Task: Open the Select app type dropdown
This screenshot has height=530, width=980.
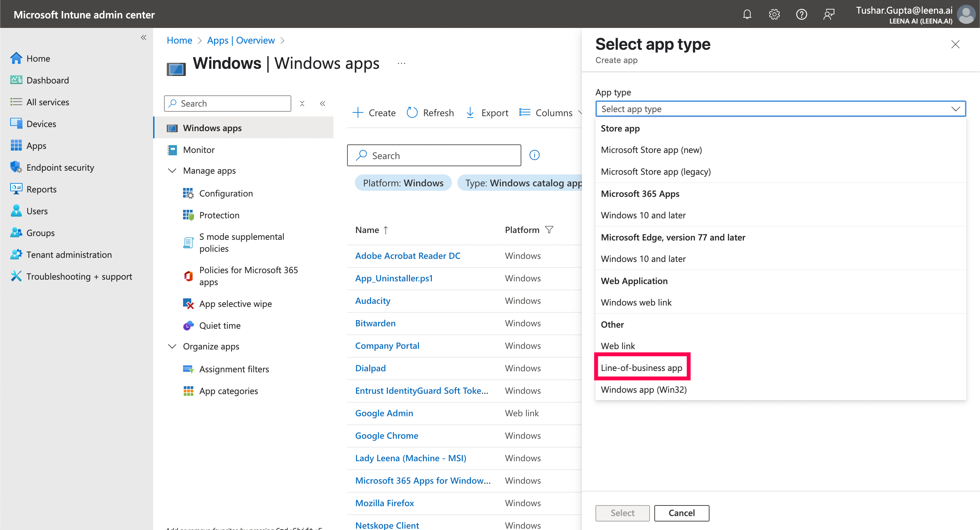Action: (x=780, y=109)
